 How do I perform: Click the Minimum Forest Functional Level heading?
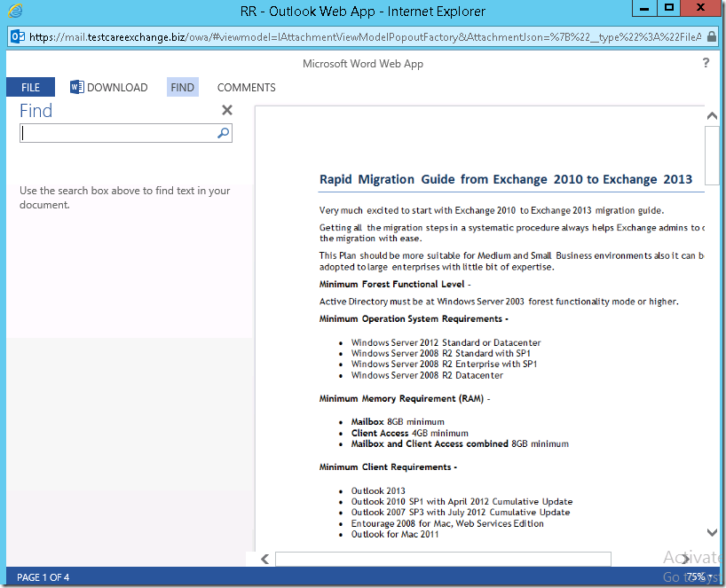(395, 284)
